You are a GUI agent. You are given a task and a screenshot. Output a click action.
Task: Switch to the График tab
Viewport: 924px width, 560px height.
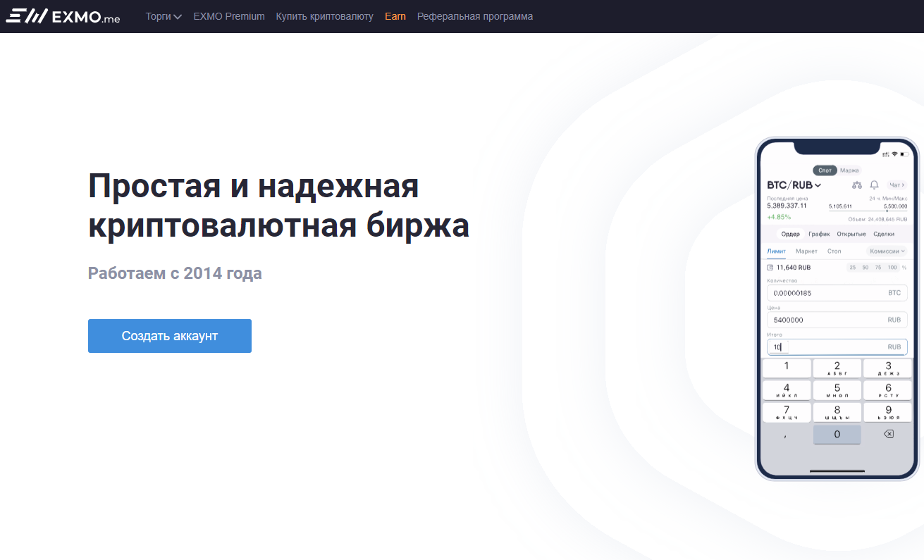[819, 234]
